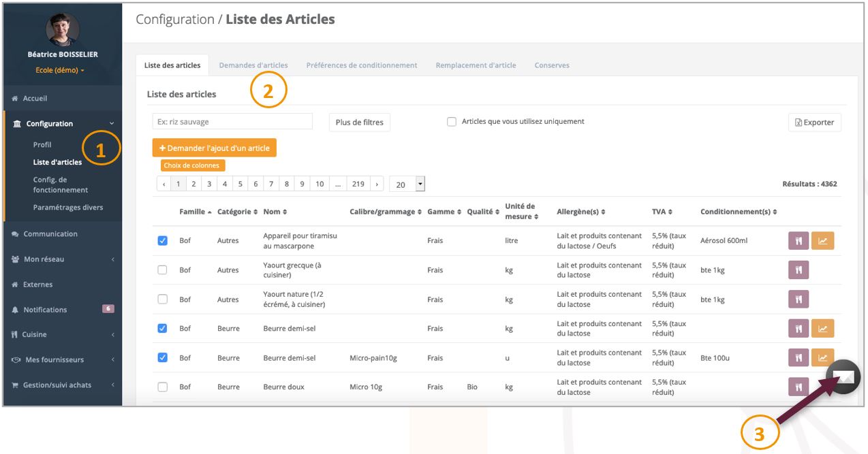Sort by Qualité column
The image size is (868, 454).
coord(483,212)
